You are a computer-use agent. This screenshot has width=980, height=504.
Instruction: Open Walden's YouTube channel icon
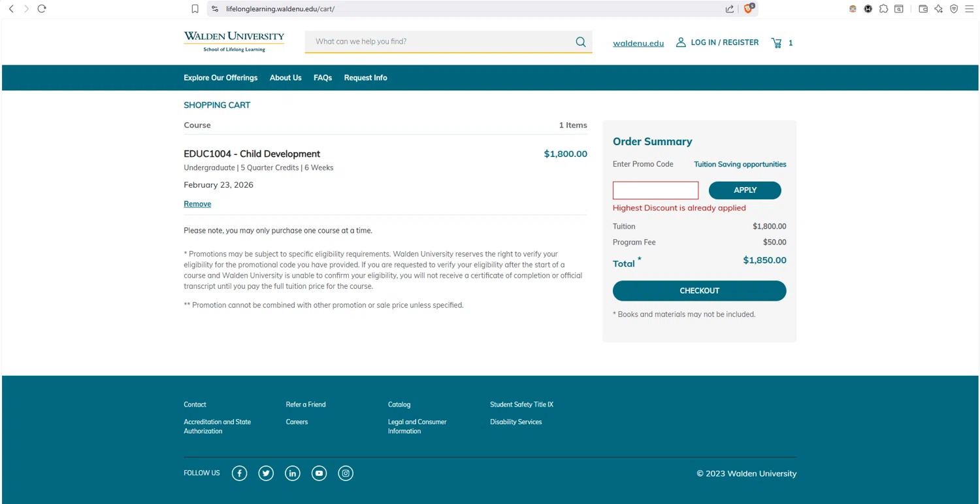click(x=319, y=473)
